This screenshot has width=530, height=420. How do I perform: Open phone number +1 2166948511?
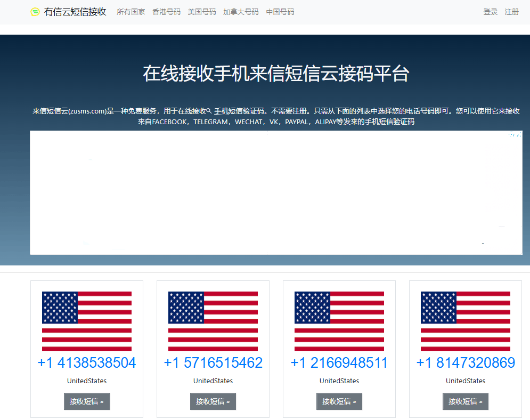point(339,363)
